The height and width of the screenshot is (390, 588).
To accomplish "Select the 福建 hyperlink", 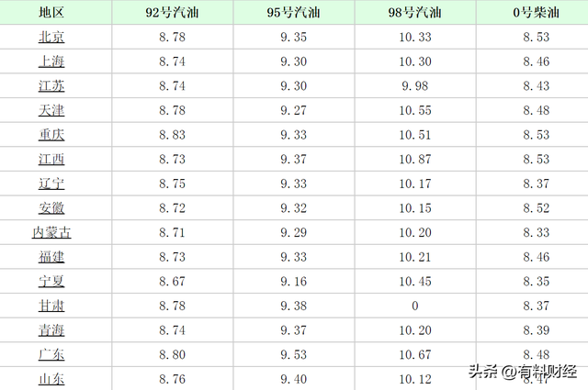I will click(51, 257).
